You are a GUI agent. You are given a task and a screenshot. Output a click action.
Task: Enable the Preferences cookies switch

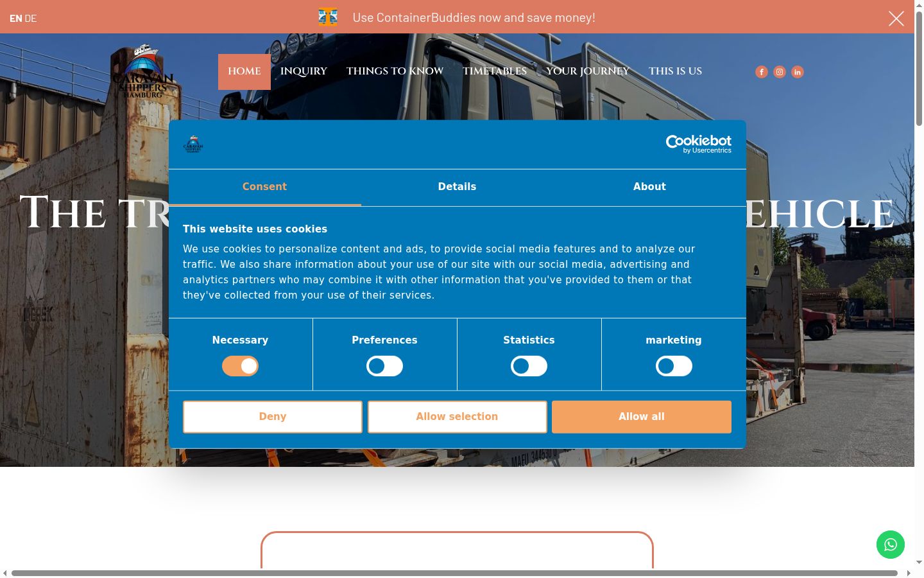tap(384, 366)
